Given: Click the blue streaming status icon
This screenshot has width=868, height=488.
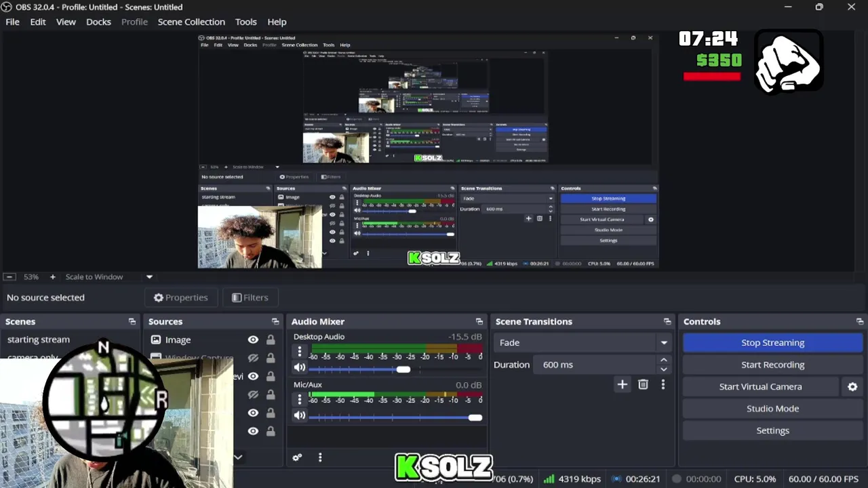Looking at the screenshot, I should click(x=616, y=479).
